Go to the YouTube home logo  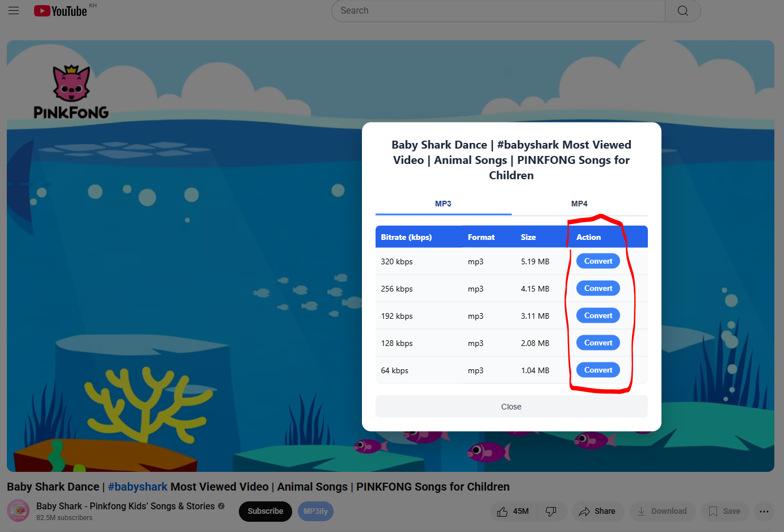[61, 11]
